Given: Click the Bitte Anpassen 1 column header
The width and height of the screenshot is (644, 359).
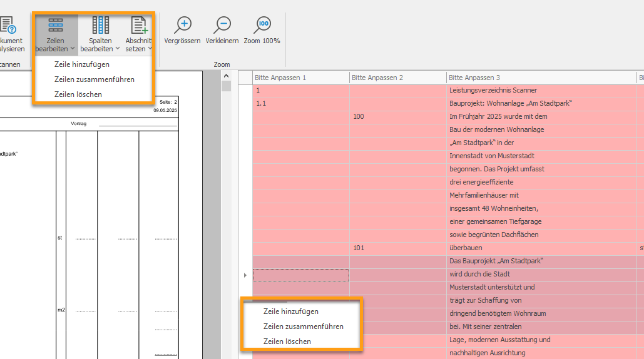Looking at the screenshot, I should [x=301, y=78].
